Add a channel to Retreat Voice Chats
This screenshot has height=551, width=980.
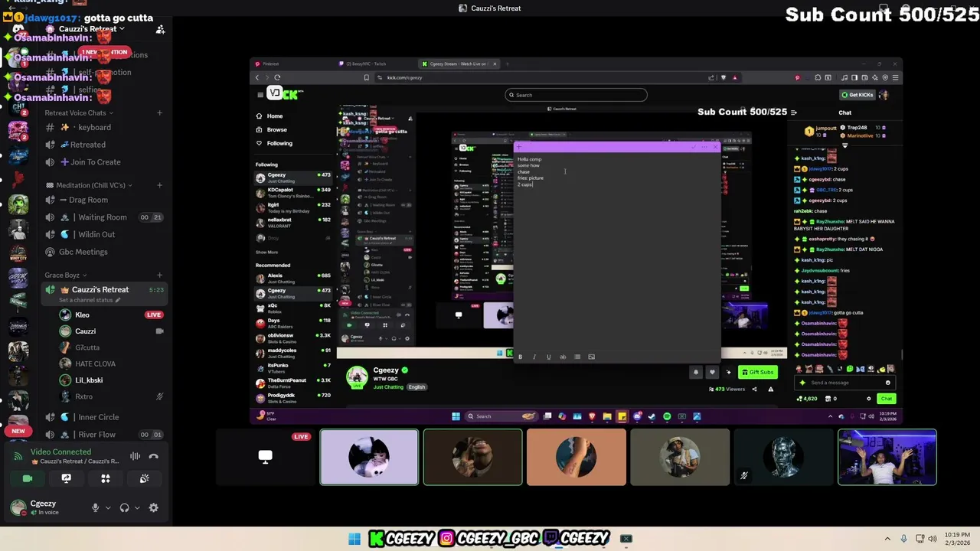click(x=159, y=112)
